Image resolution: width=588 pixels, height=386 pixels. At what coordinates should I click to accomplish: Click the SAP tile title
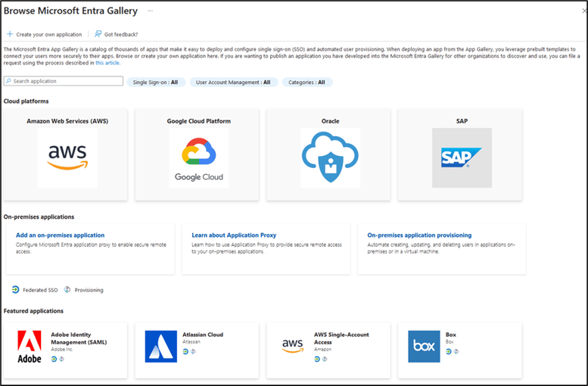pyautogui.click(x=462, y=121)
